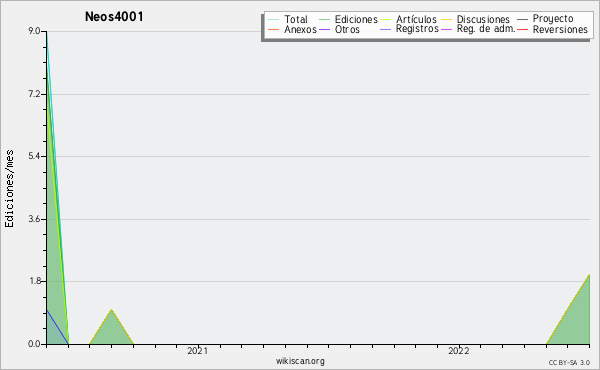Image resolution: width=600 pixels, height=370 pixels.
Task: Click the purple Otros line swatch
Action: [x=324, y=29]
